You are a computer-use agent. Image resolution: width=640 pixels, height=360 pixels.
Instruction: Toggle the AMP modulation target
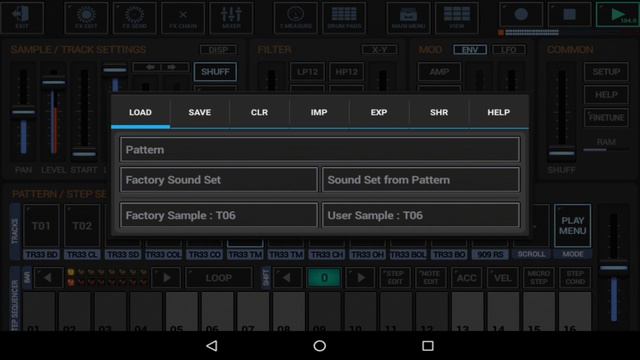439,72
